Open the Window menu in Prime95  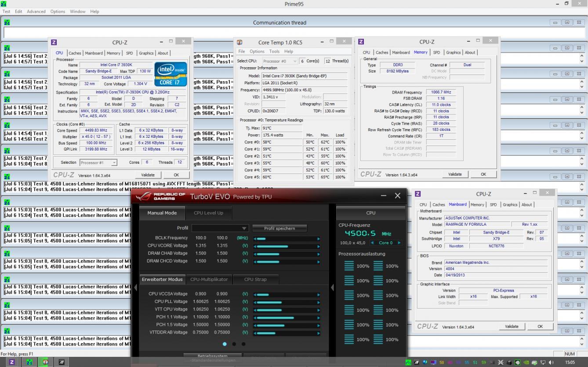coord(77,11)
